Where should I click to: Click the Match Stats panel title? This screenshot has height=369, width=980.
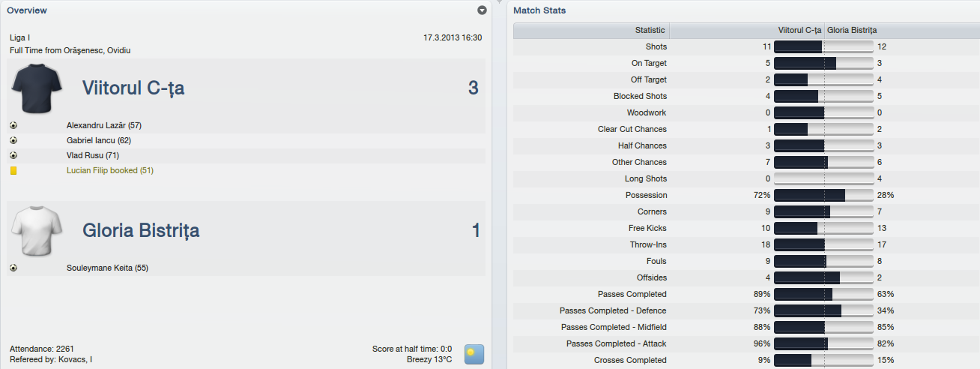539,10
